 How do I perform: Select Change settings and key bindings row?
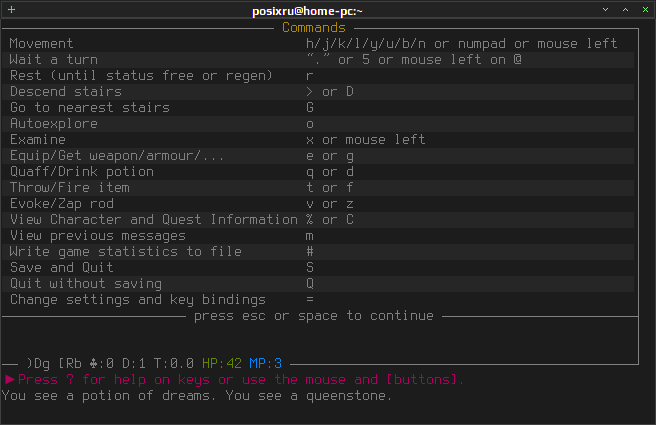click(x=318, y=300)
